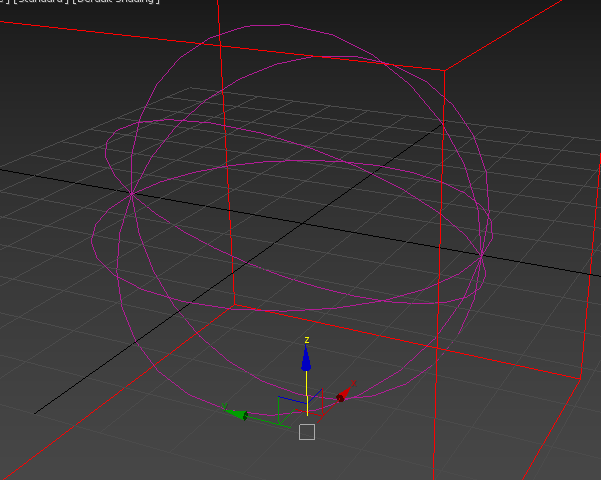Select the magenta sphere gizmo wireframe
Screen dimensions: 601x480
(291, 220)
